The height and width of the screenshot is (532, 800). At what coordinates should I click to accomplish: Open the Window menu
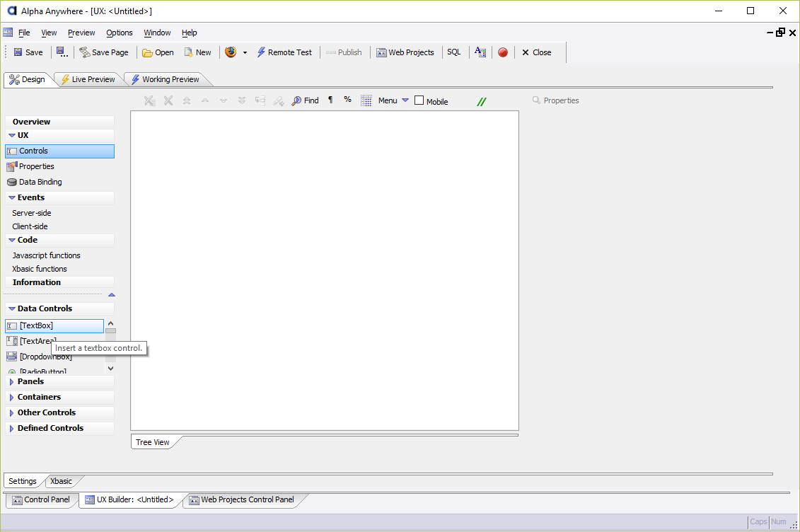(x=157, y=33)
